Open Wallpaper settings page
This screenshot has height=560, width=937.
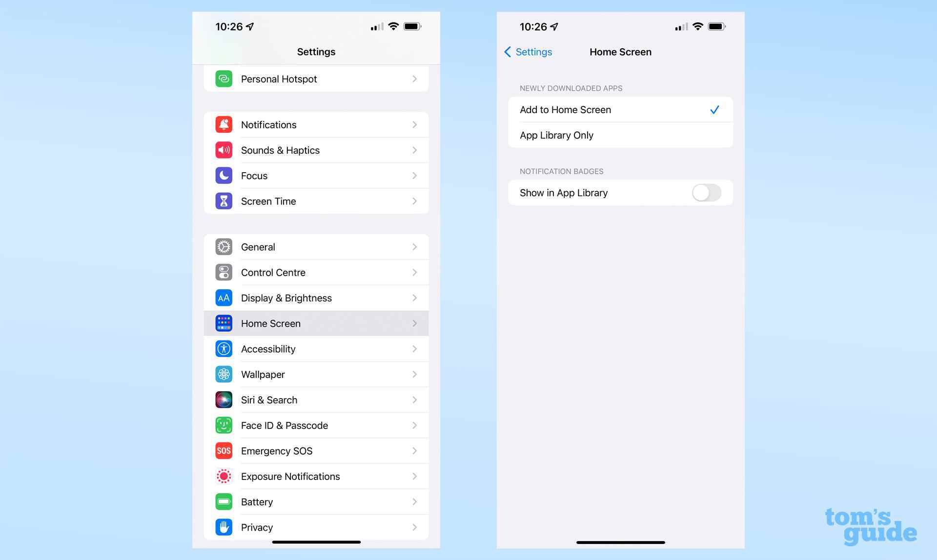[x=316, y=374]
